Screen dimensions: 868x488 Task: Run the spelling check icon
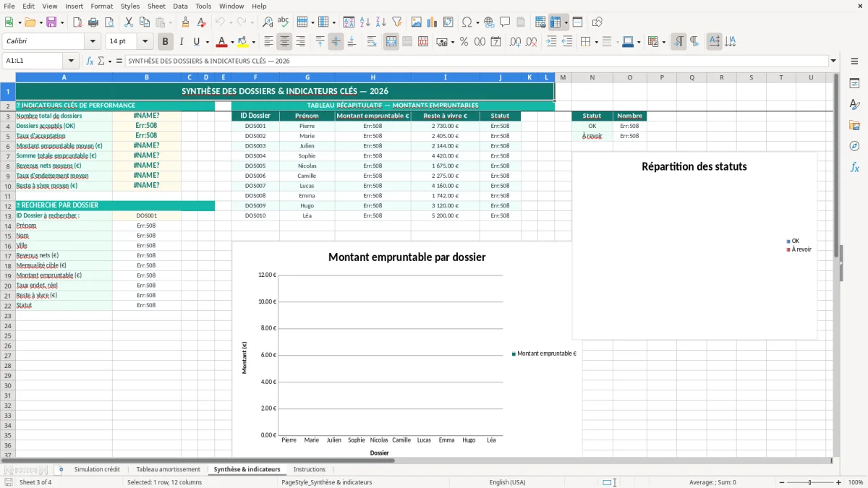click(x=284, y=22)
